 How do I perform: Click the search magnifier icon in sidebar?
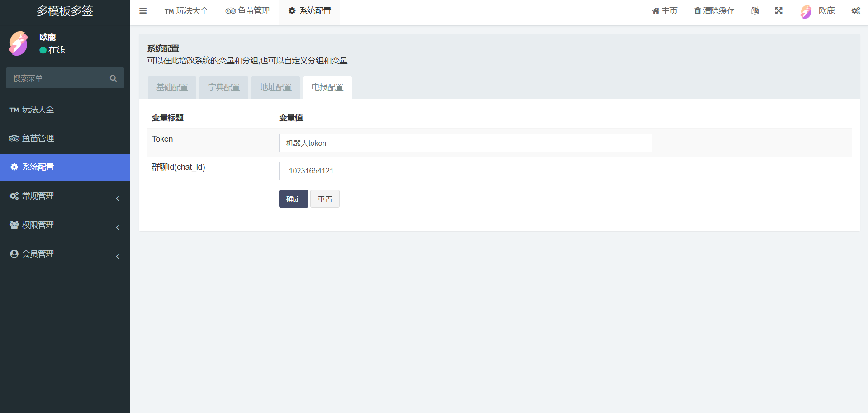[113, 78]
